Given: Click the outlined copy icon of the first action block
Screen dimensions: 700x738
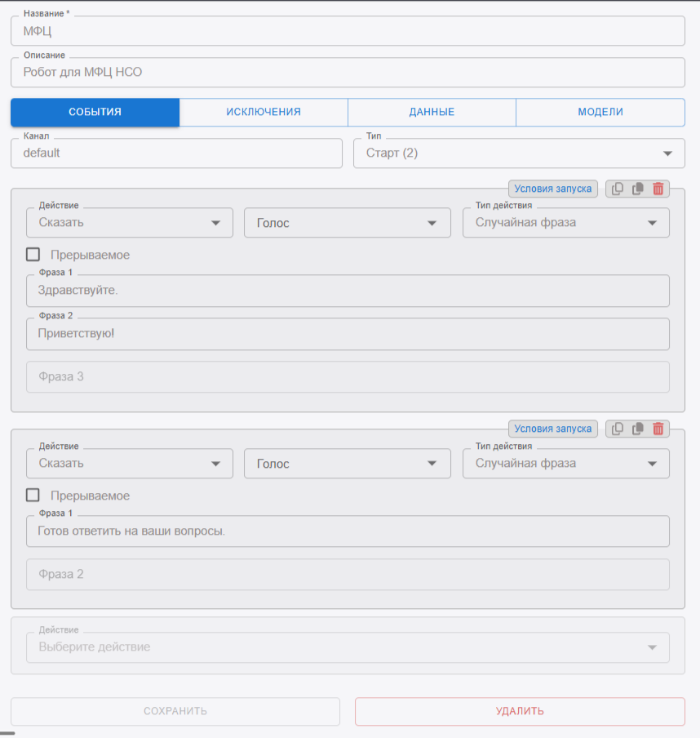Looking at the screenshot, I should click(618, 189).
